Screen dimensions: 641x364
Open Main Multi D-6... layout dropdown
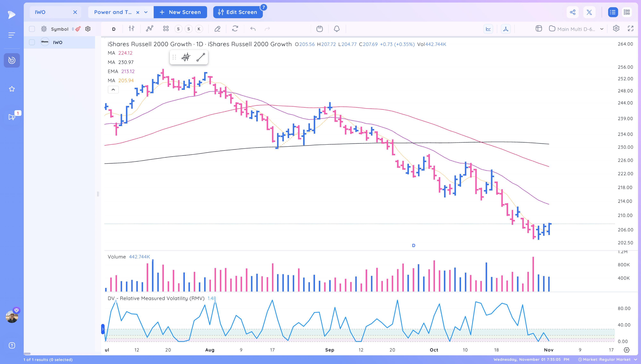click(x=576, y=29)
